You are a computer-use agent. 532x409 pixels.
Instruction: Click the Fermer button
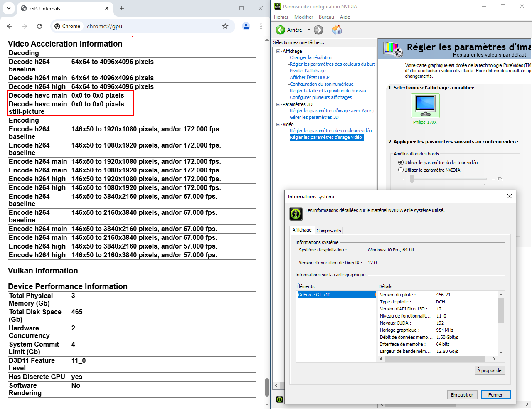tap(495, 395)
